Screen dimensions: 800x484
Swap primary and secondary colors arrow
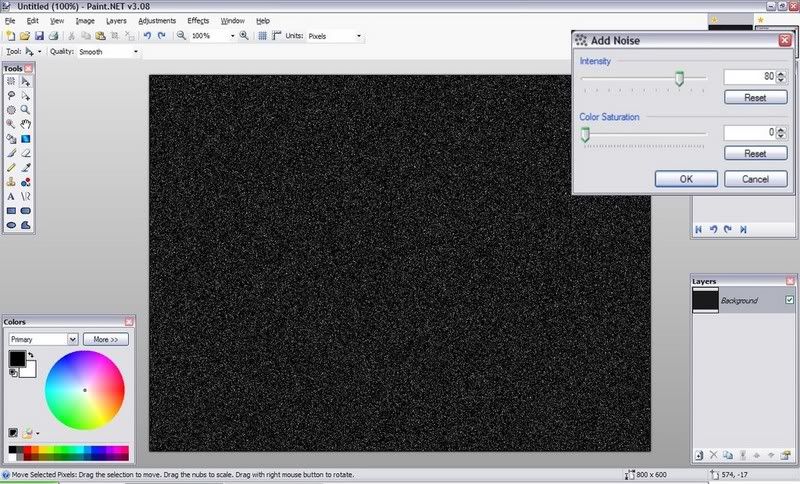click(x=31, y=354)
